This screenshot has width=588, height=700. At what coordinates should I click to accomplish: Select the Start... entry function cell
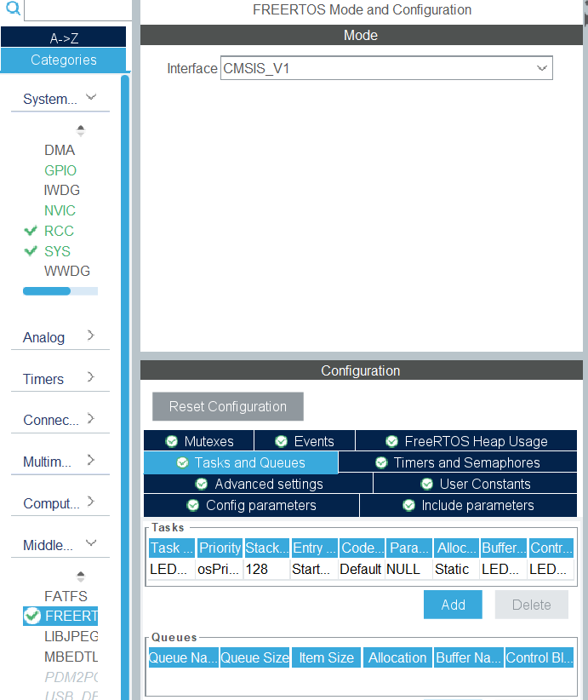[314, 569]
